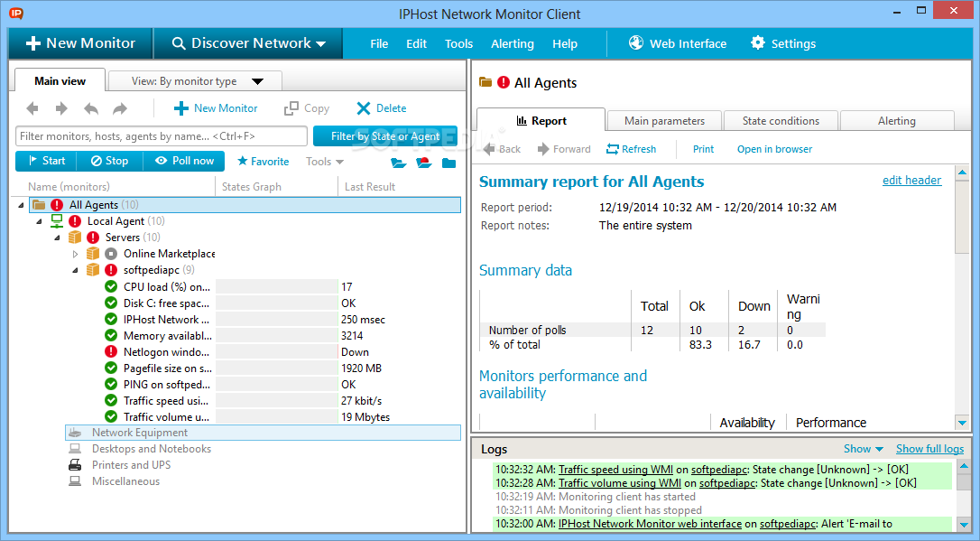
Task: Click the filter monitors search field
Action: pyautogui.click(x=162, y=135)
